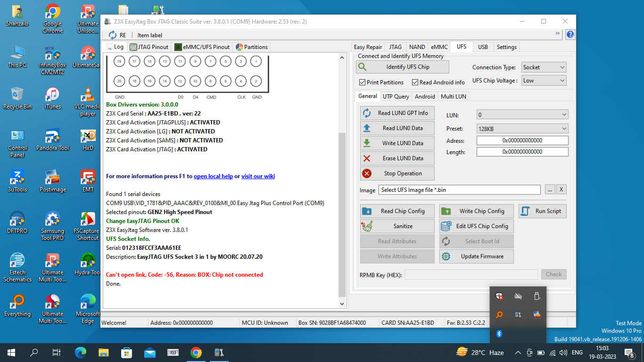Open the USB tab
This screenshot has width=644, height=362.
coord(483,47)
